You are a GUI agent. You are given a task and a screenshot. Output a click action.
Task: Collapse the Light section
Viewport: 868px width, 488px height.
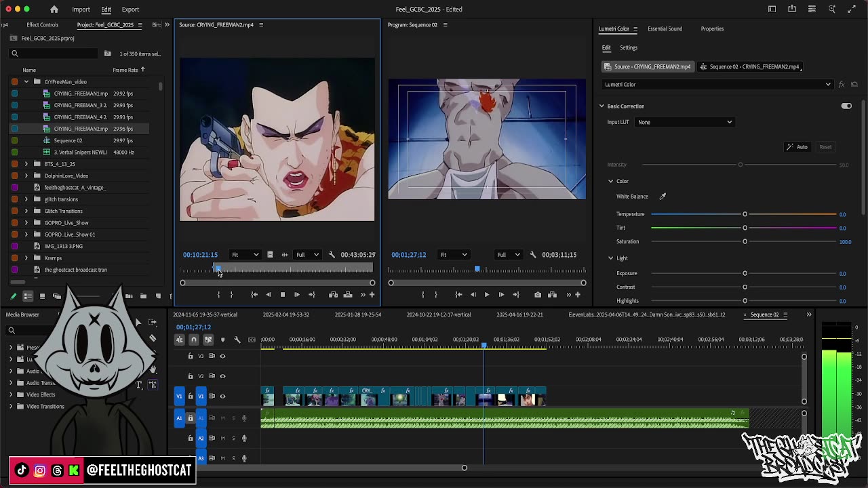[610, 258]
